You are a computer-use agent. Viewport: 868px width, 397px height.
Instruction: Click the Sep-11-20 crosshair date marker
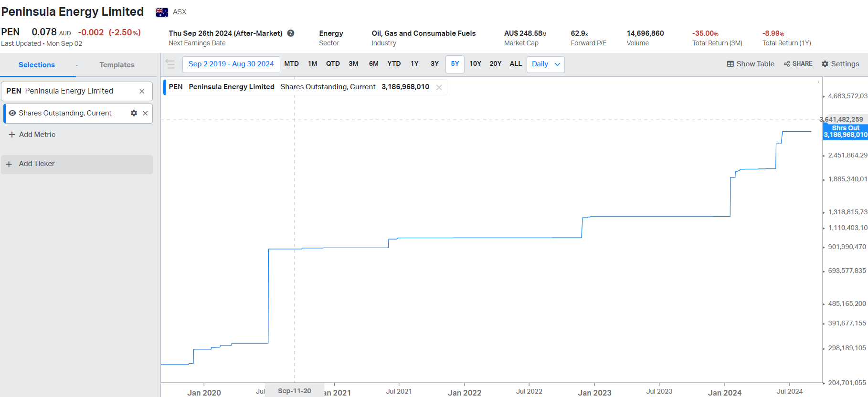point(295,391)
